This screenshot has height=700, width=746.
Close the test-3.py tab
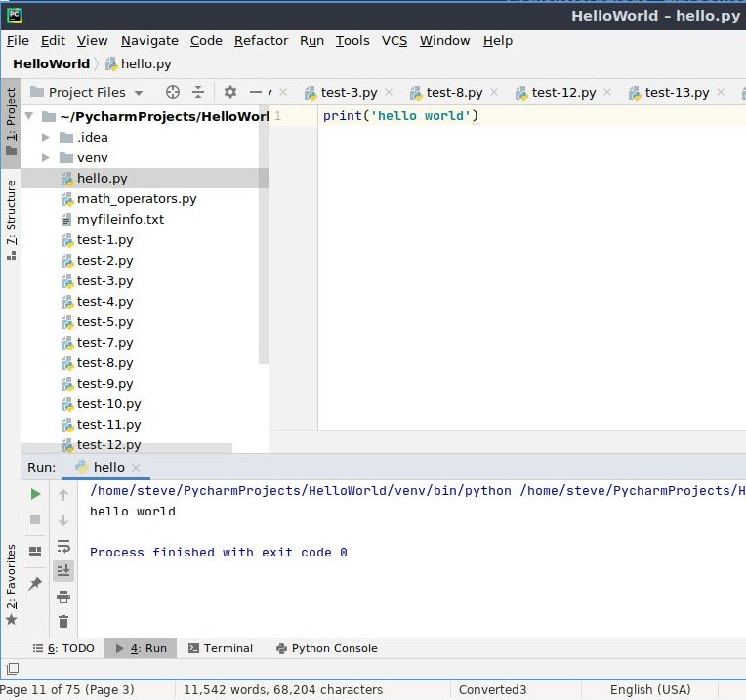[389, 92]
